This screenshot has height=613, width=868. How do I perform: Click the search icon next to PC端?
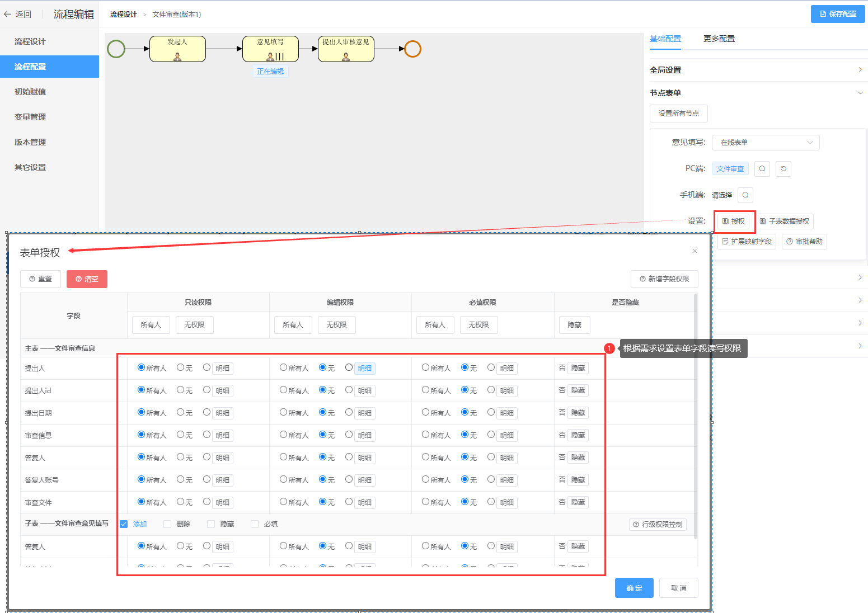[x=762, y=169]
